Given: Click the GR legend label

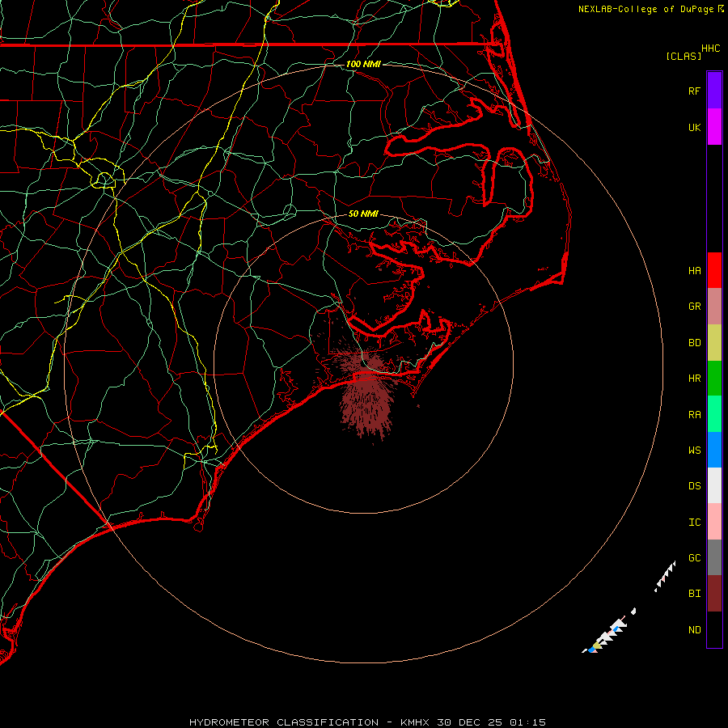Looking at the screenshot, I should [694, 307].
